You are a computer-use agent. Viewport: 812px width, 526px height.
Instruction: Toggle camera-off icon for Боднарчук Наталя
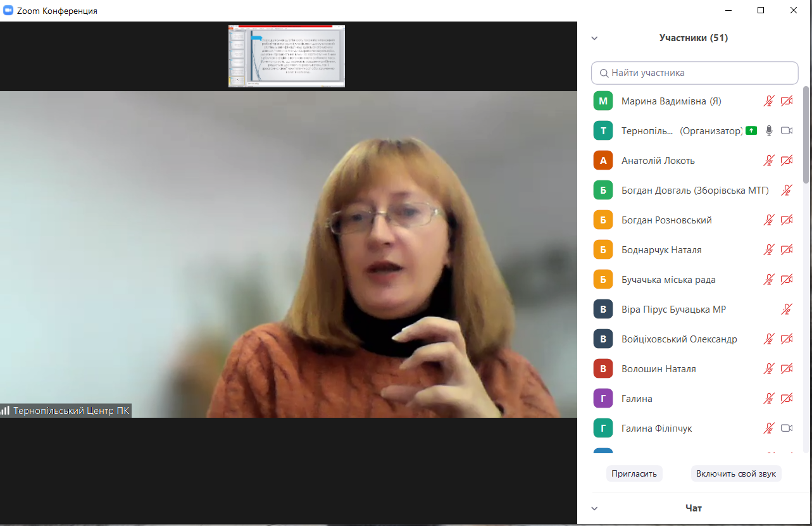pyautogui.click(x=787, y=250)
